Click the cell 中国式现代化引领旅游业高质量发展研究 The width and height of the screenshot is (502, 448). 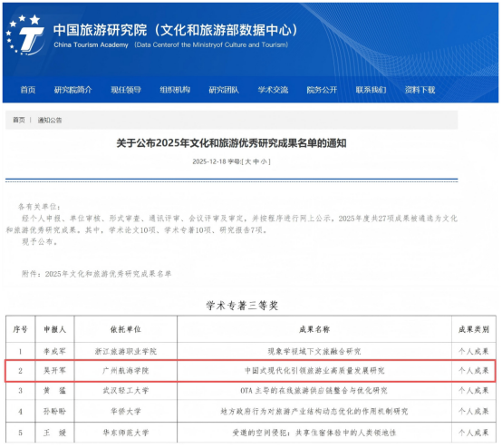click(x=314, y=371)
